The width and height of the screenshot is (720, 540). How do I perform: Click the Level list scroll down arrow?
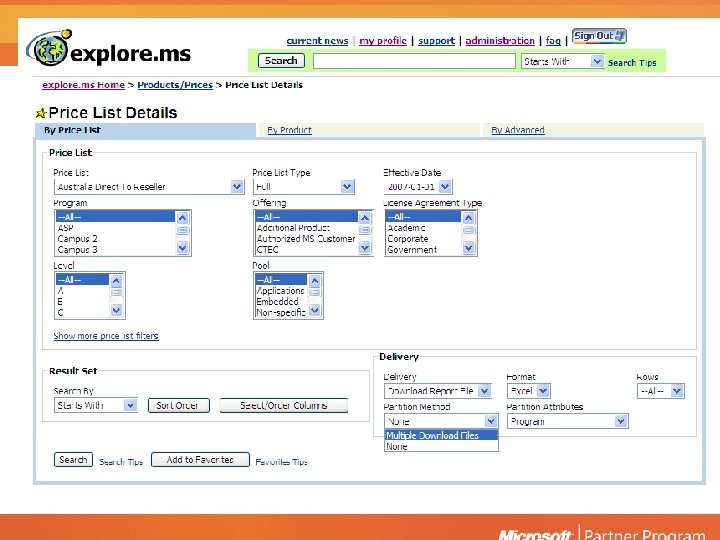[116, 310]
